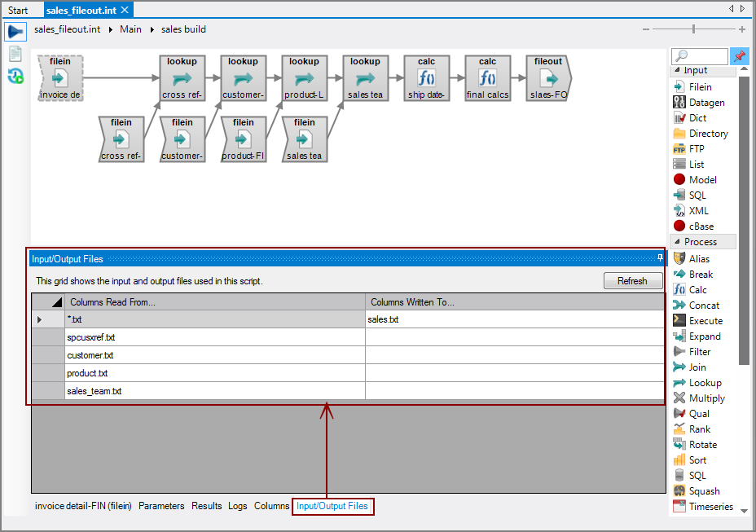Increase canvas zoom with the plus slider control
This screenshot has height=532, width=756.
(x=741, y=29)
